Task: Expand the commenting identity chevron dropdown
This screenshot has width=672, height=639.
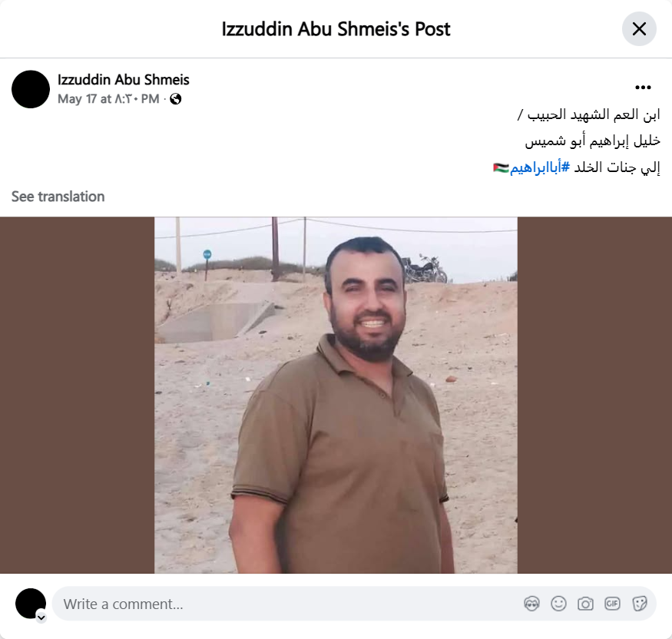Action: pos(41,617)
